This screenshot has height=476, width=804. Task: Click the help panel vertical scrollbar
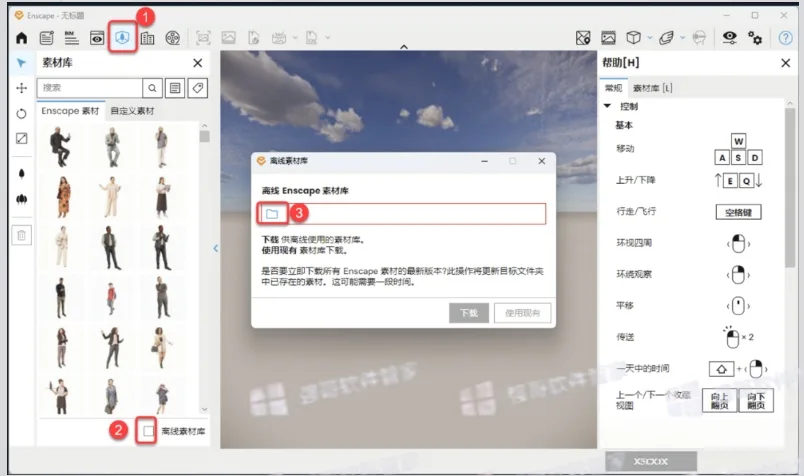point(790,187)
